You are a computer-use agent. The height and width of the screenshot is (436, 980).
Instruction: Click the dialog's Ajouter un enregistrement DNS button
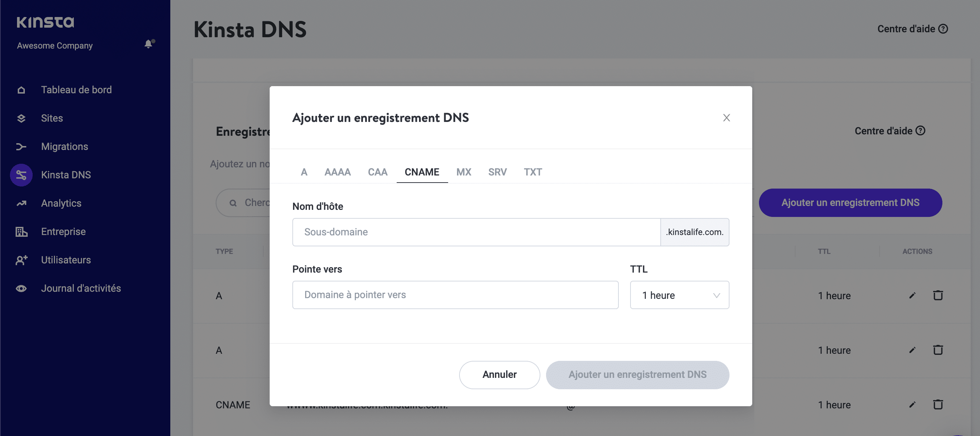tap(637, 375)
